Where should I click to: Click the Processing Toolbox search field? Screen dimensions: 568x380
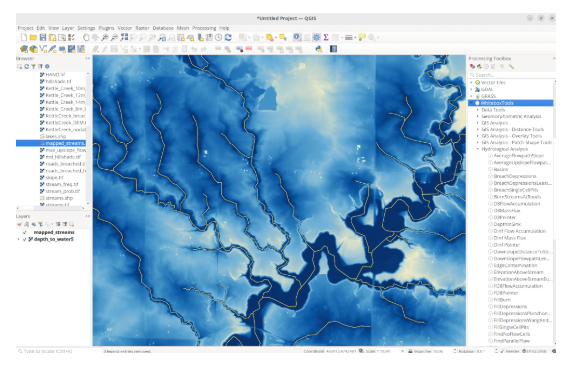[x=511, y=75]
